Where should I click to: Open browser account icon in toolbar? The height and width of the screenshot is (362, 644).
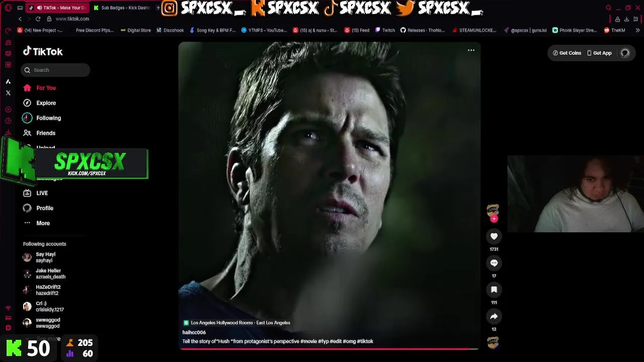617,19
